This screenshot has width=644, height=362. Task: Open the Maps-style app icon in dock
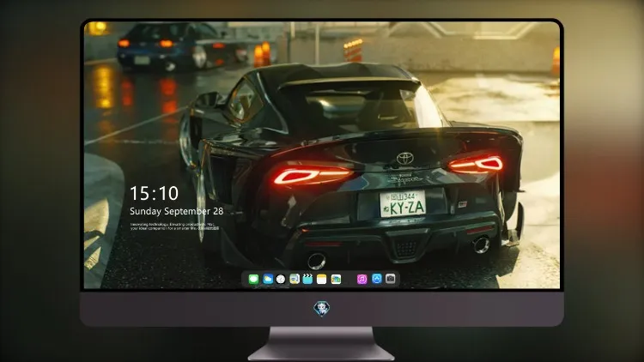point(295,279)
